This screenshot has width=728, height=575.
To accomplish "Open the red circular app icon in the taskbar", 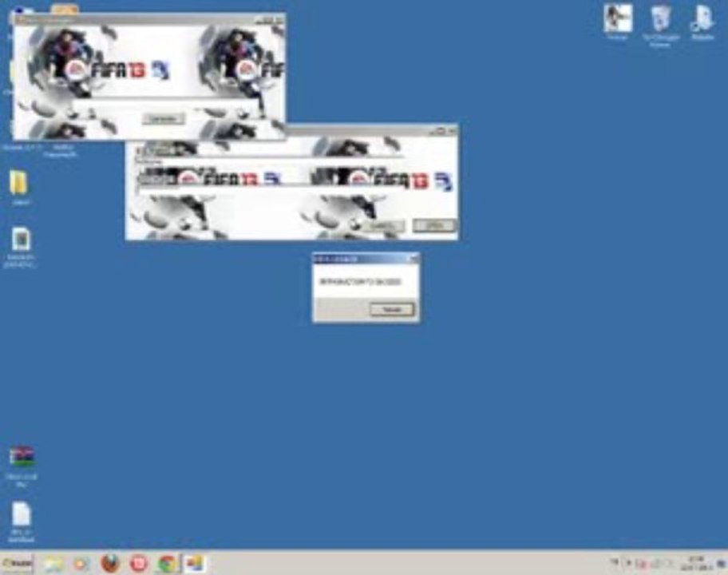I will point(138,563).
